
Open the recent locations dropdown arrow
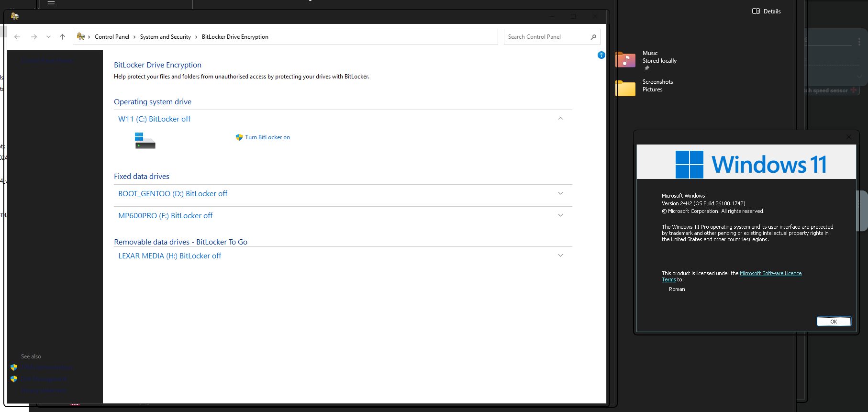click(x=48, y=37)
